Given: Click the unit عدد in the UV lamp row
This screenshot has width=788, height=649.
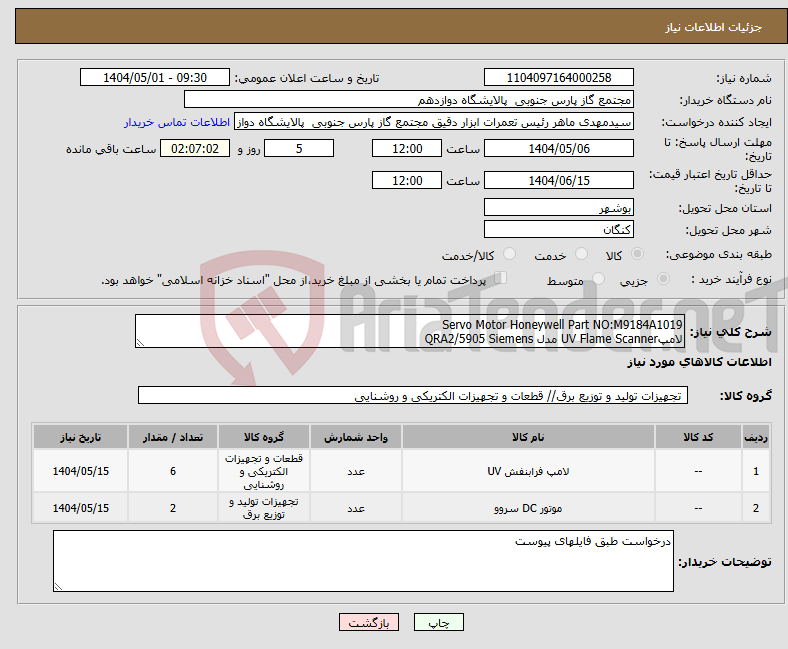Looking at the screenshot, I should coord(356,471).
